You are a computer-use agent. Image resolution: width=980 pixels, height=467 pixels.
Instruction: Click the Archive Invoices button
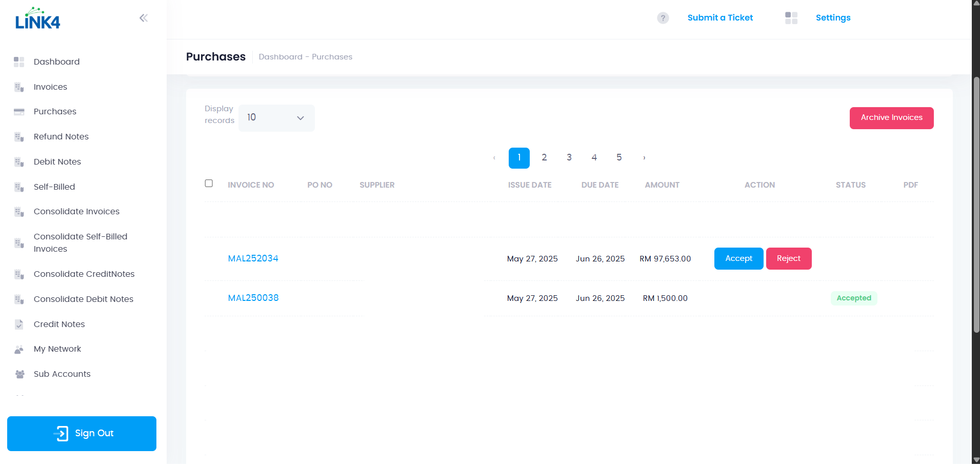pyautogui.click(x=891, y=118)
